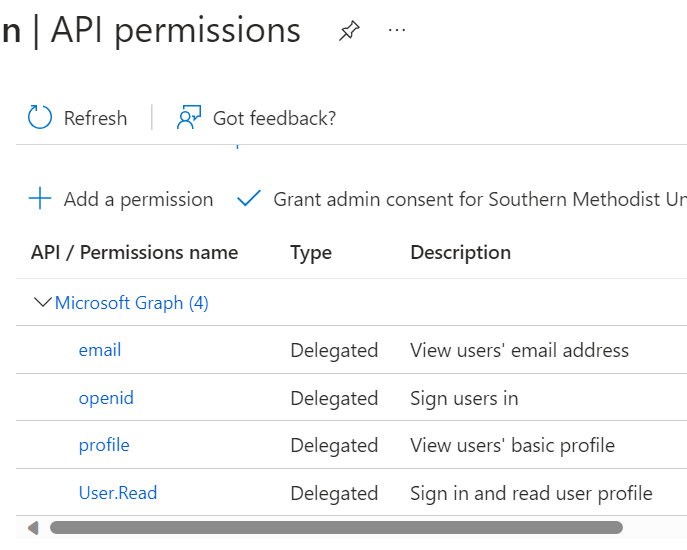Click Add a permission
The image size is (687, 550).
(138, 199)
